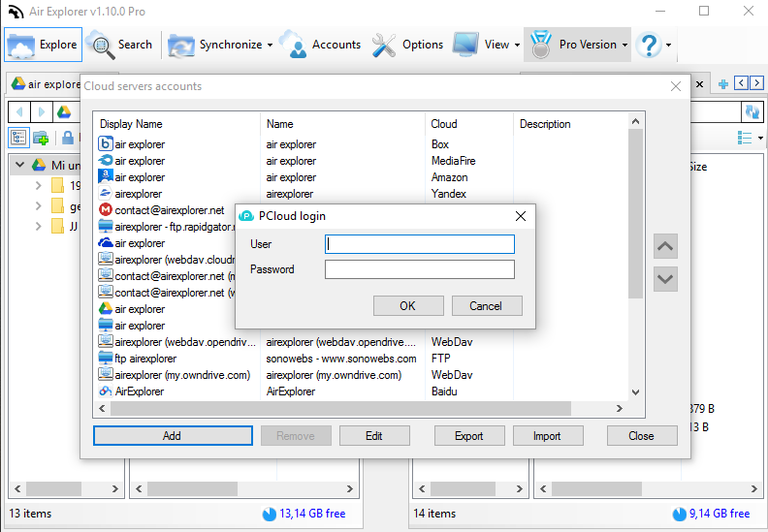768x532 pixels.
Task: Click the Password field in PCloud login
Action: [420, 269]
